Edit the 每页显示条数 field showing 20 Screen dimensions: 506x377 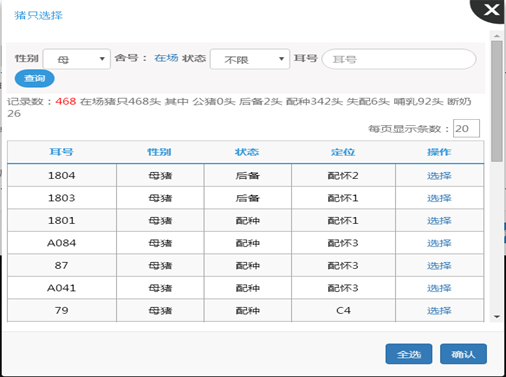pos(466,128)
